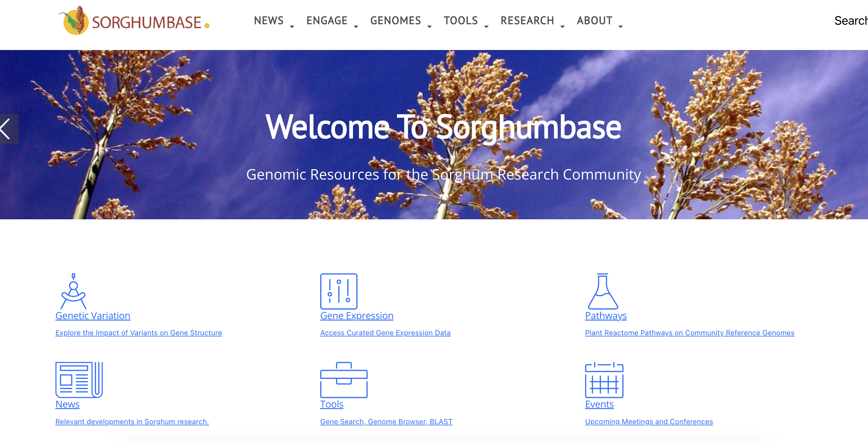Click the News newspaper icon
The width and height of the screenshot is (868, 441).
tap(79, 380)
